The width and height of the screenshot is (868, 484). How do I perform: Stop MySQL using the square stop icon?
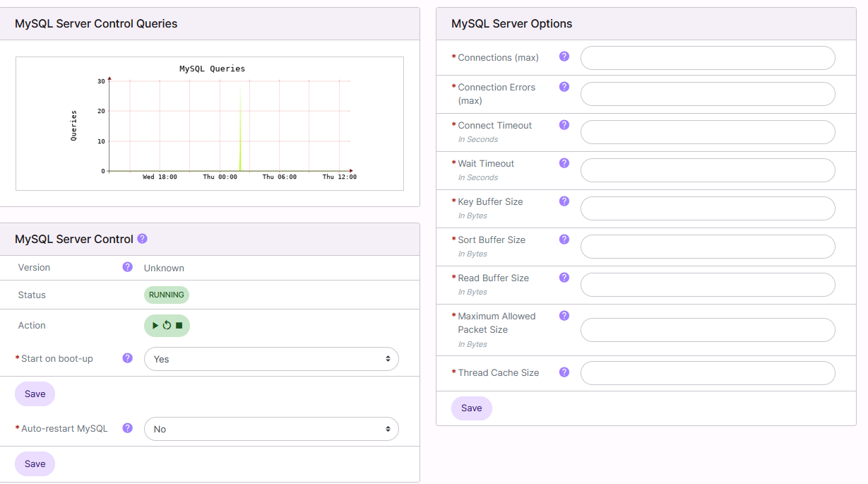[179, 325]
